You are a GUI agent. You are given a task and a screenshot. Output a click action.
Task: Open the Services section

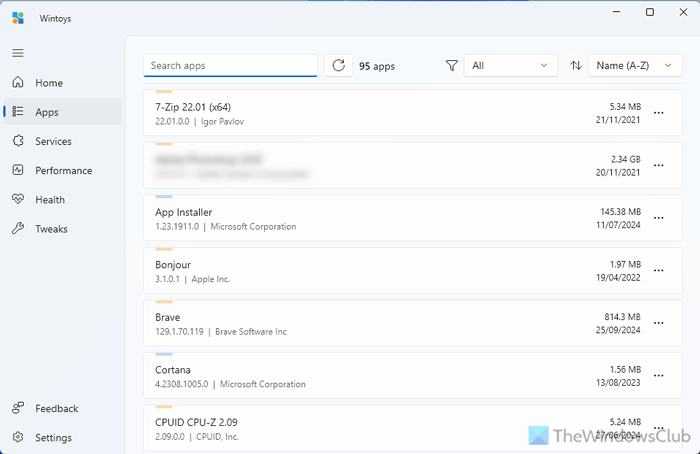[x=53, y=142]
